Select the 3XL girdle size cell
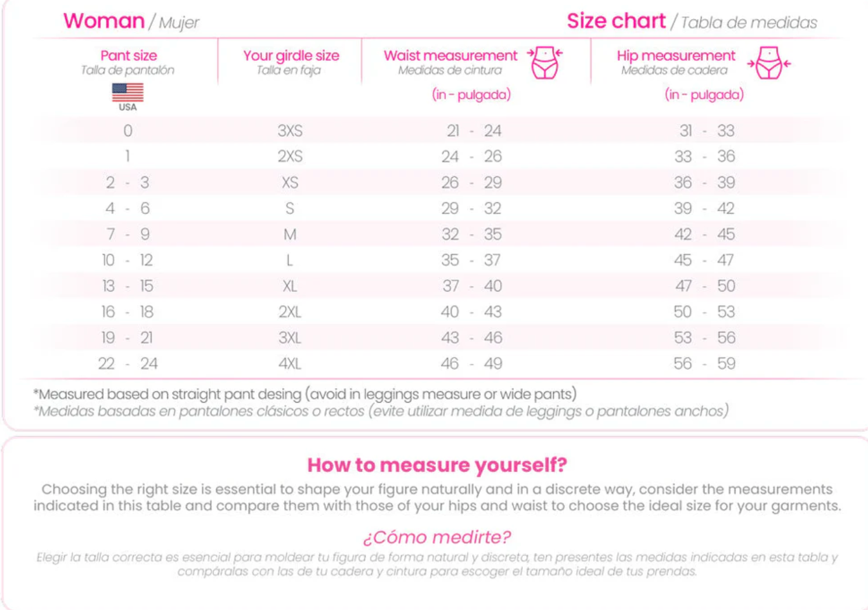 click(290, 338)
